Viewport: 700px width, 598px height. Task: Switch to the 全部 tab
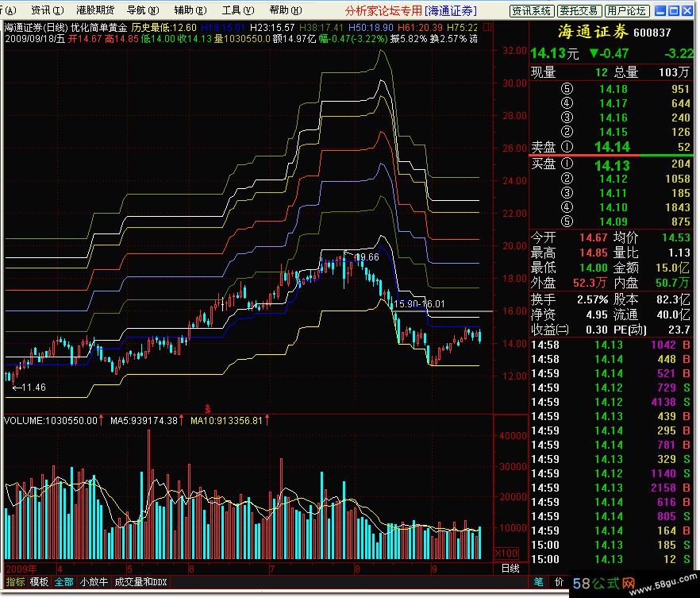click(x=63, y=582)
